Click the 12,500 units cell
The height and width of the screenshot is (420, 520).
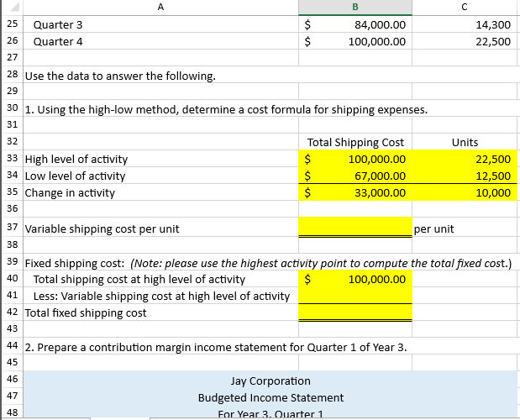[465, 176]
